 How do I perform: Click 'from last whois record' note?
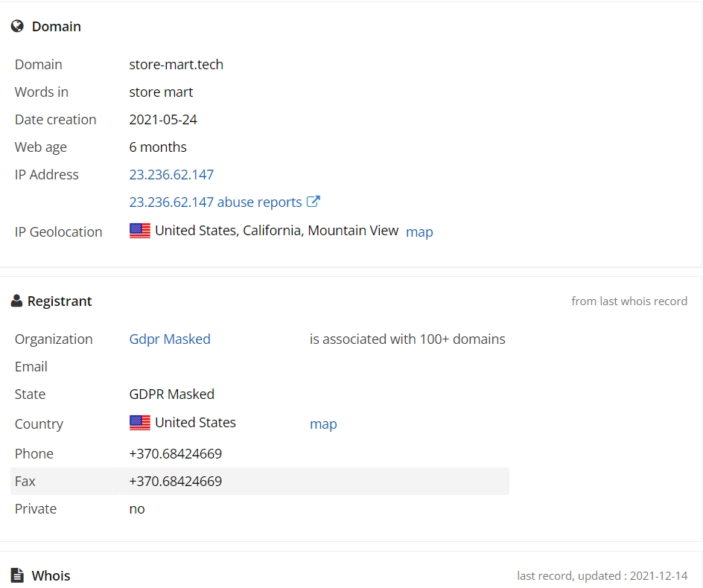[x=629, y=301]
